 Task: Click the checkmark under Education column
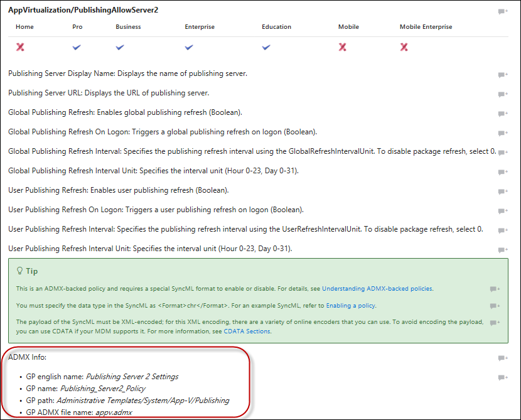click(266, 47)
